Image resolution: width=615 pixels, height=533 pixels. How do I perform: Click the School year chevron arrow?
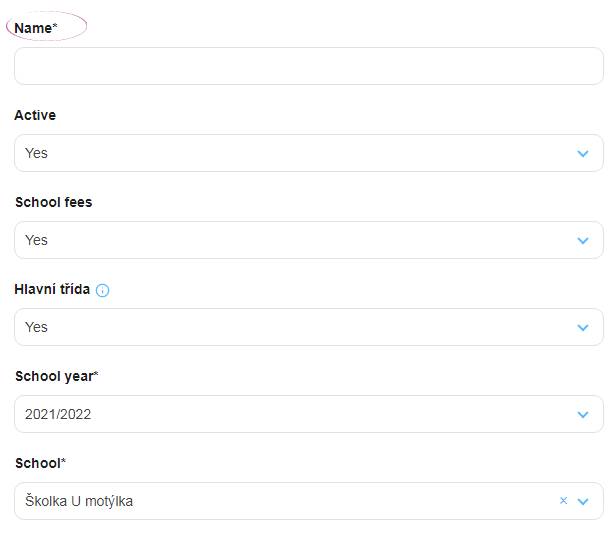[x=583, y=415]
